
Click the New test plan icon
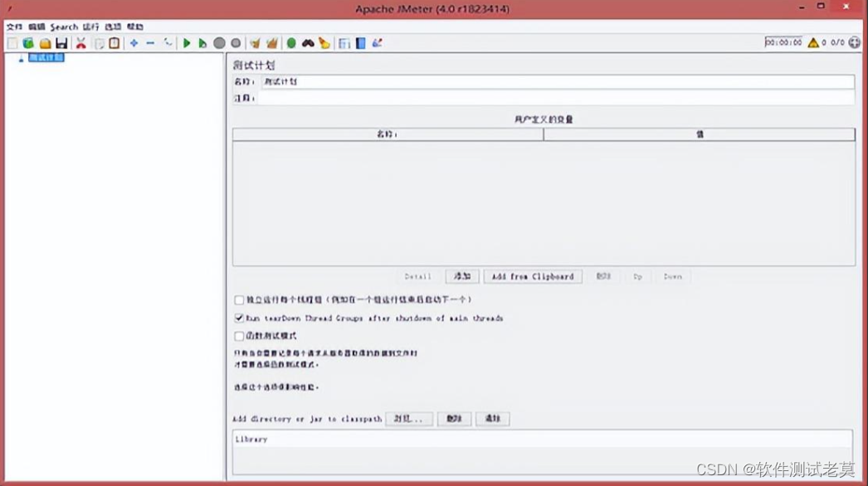tap(12, 43)
